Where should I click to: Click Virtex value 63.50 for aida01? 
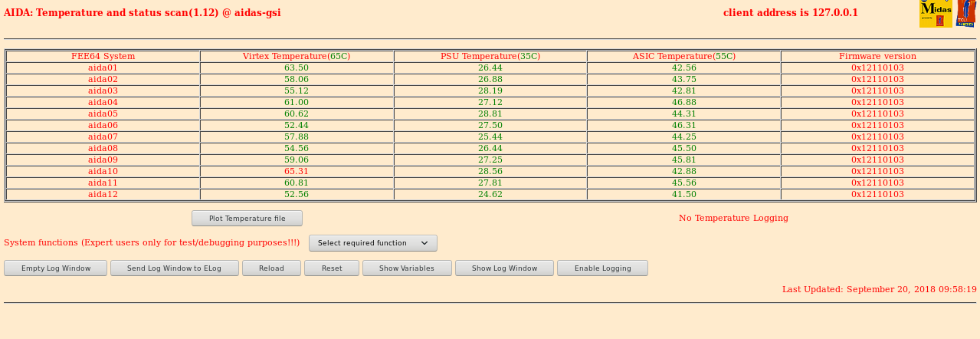(297, 67)
